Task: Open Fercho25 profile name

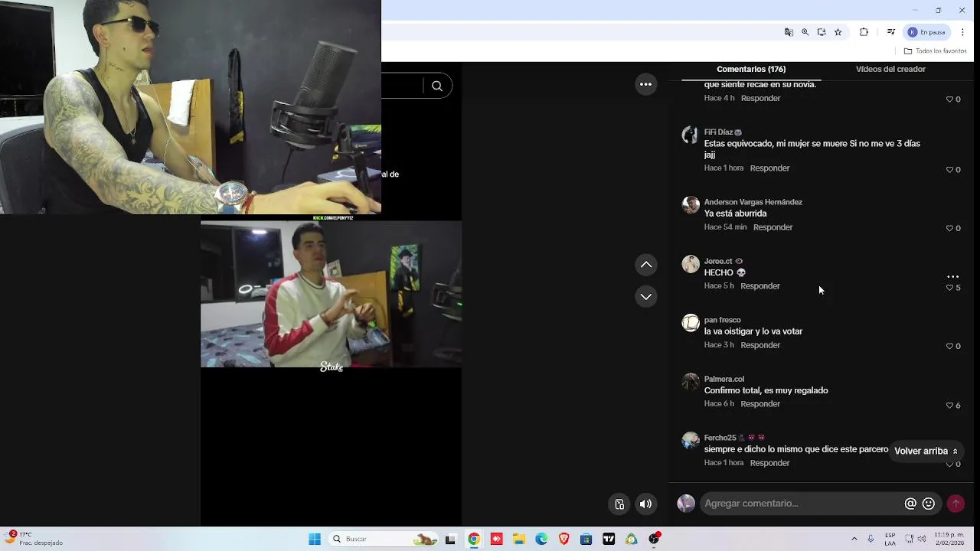Action: click(720, 438)
